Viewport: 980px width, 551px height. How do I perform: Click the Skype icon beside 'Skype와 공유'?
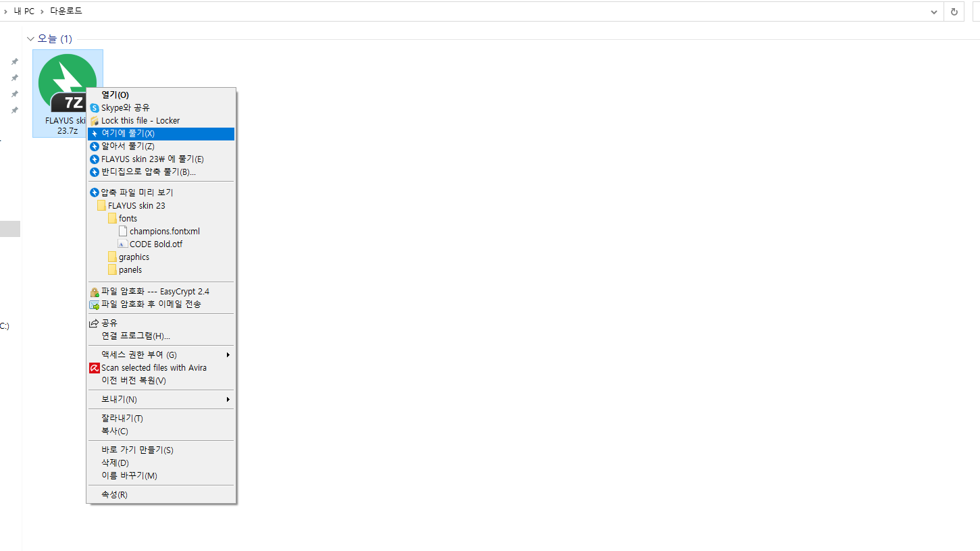[x=95, y=108]
